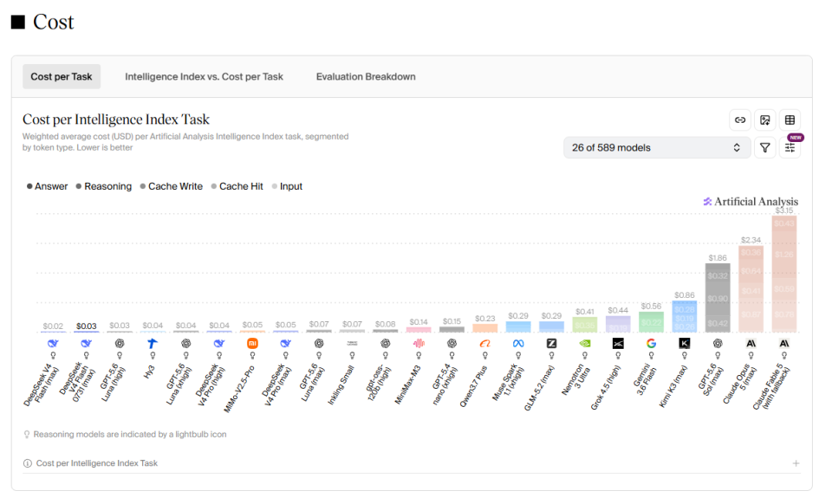The image size is (832, 504).
Task: Click the Claude Opus 5 $2.34 bar
Action: (x=751, y=289)
